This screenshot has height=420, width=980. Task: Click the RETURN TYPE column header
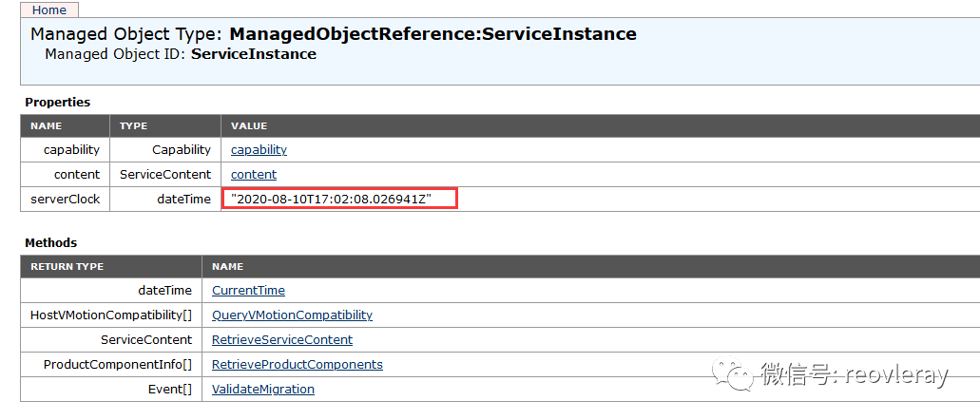click(67, 266)
